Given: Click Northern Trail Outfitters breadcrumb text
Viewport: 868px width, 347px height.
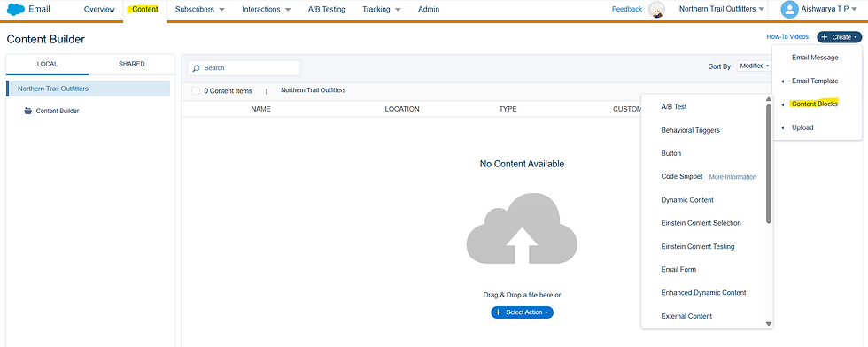Looking at the screenshot, I should pos(314,90).
